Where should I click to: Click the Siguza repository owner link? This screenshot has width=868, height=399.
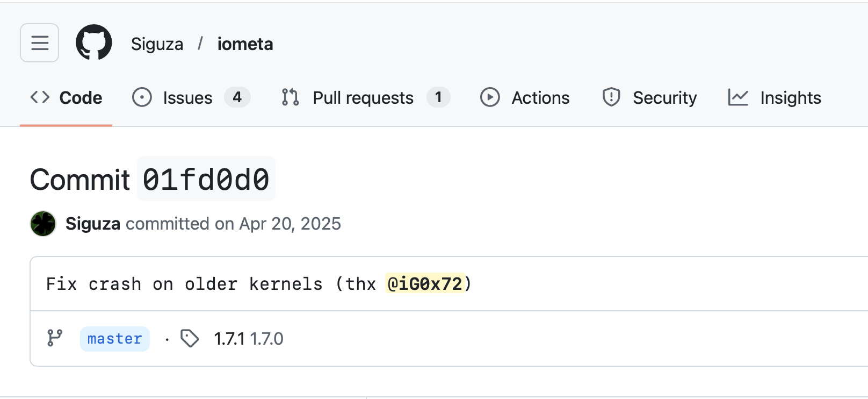click(x=156, y=44)
